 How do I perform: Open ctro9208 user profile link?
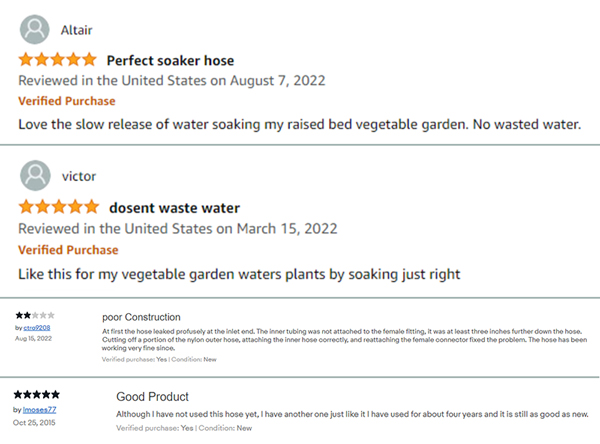click(x=37, y=328)
